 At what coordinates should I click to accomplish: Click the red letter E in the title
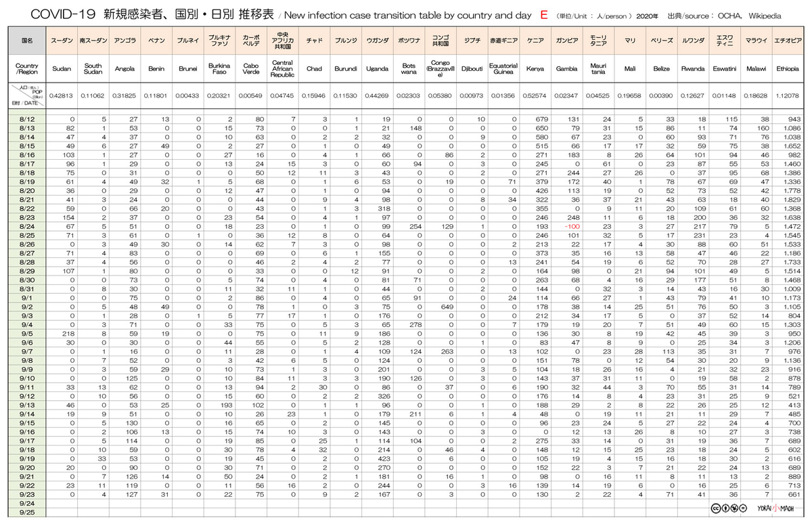(x=544, y=14)
